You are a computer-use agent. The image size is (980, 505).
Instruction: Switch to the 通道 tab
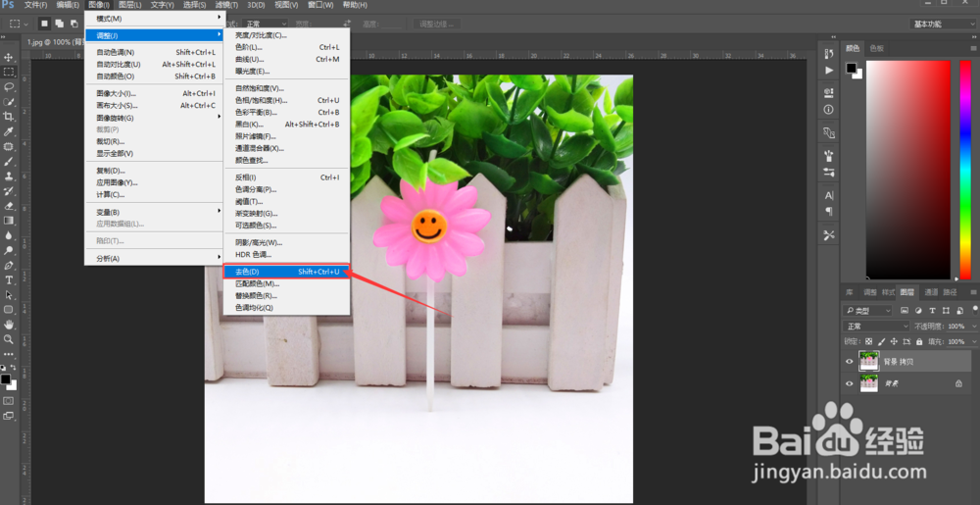click(931, 292)
